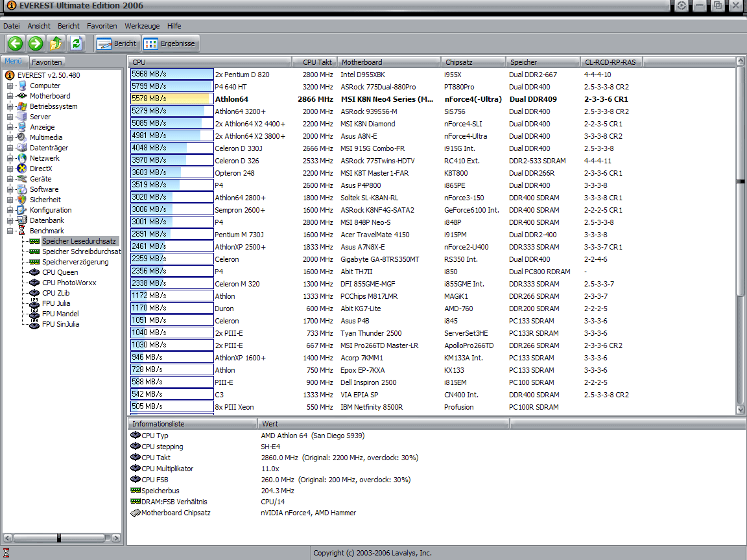Image resolution: width=747 pixels, height=560 pixels.
Task: Expand the Multimedia tree node
Action: (x=10, y=137)
